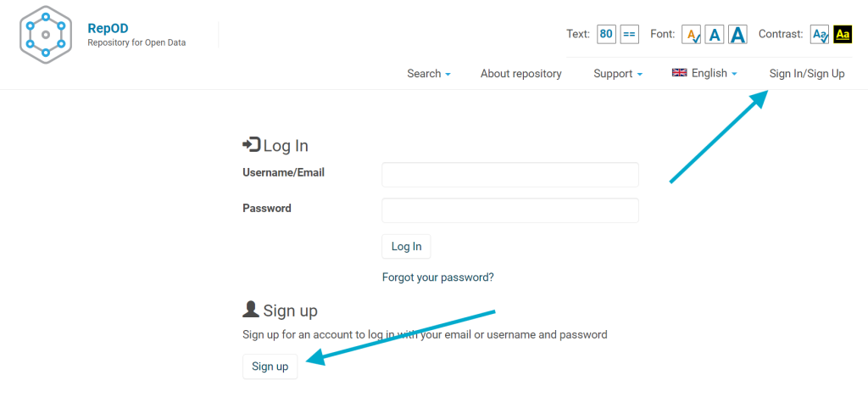Click the Sign up button
Viewport: 868px width, 403px height.
point(270,367)
